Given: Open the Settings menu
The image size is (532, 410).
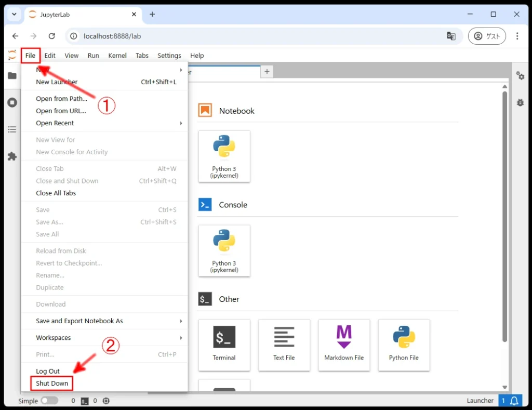Looking at the screenshot, I should [x=169, y=56].
